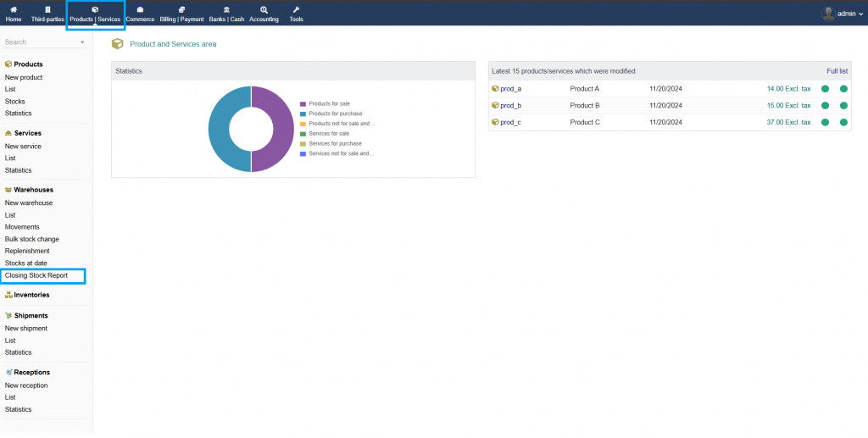
Task: Open the Accounting magnifier icon
Action: 264,9
